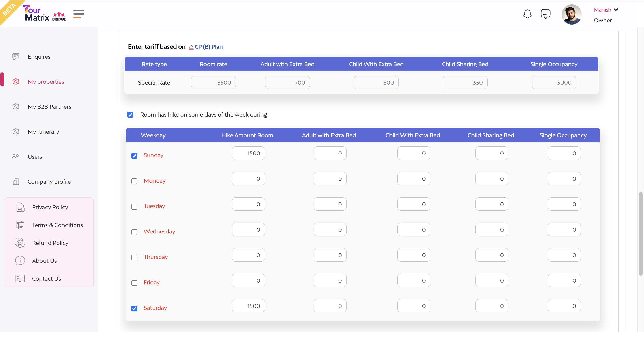The height and width of the screenshot is (350, 644).
Task: Click the Users sidebar icon
Action: coord(15,157)
